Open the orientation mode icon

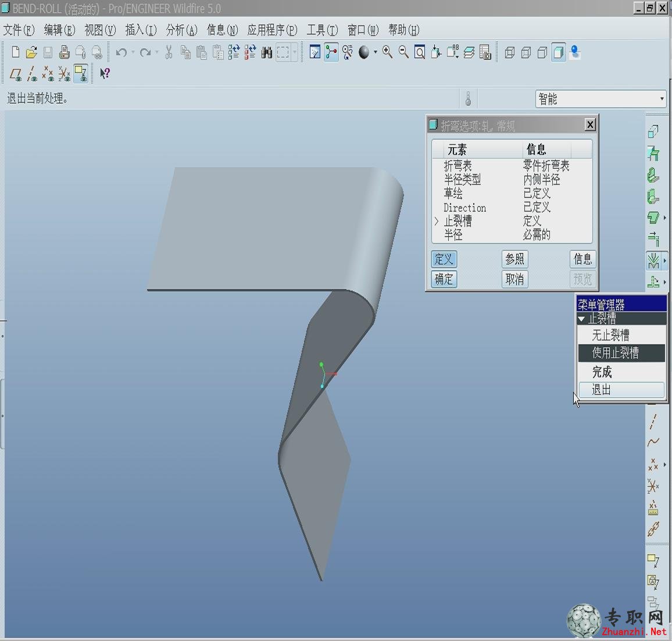pos(348,52)
